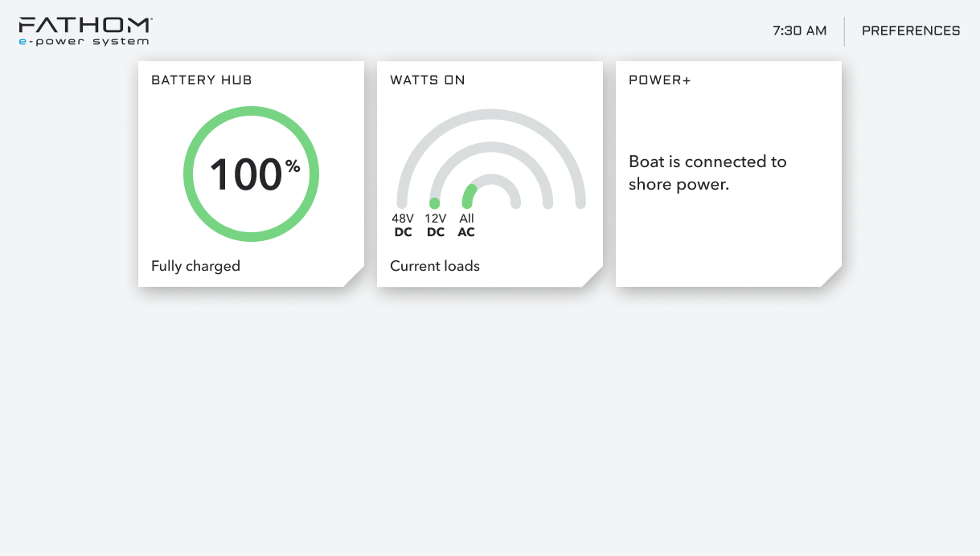This screenshot has height=556, width=980.
Task: Click the Fully charged status label
Action: tap(195, 266)
